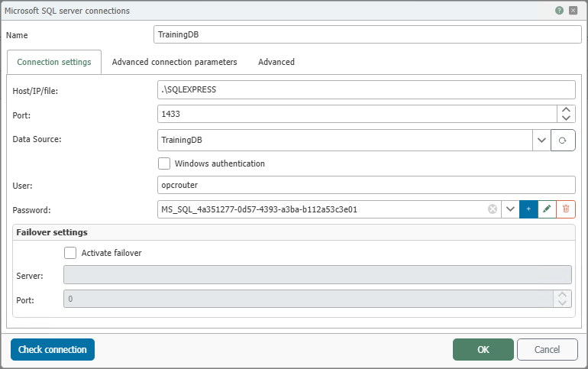Cancel the connection dialog
This screenshot has height=369, width=588.
pos(547,349)
